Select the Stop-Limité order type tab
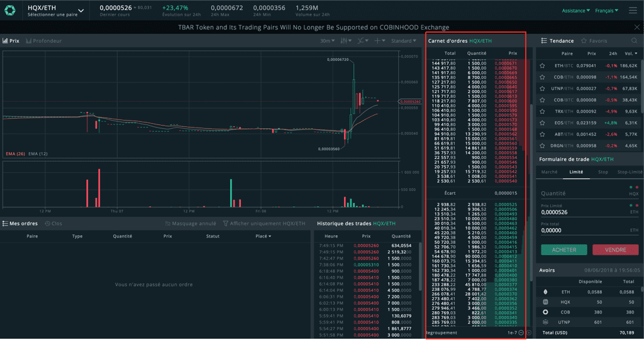 [630, 172]
